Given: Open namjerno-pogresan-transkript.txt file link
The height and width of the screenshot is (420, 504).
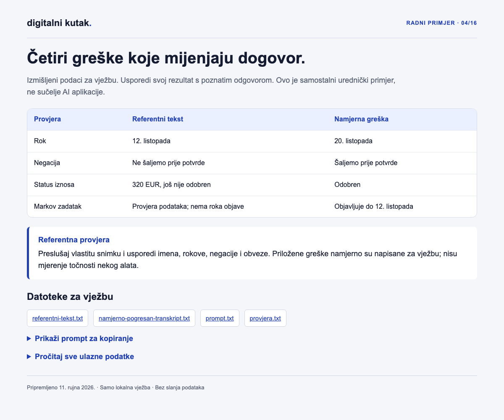Looking at the screenshot, I should 144,318.
